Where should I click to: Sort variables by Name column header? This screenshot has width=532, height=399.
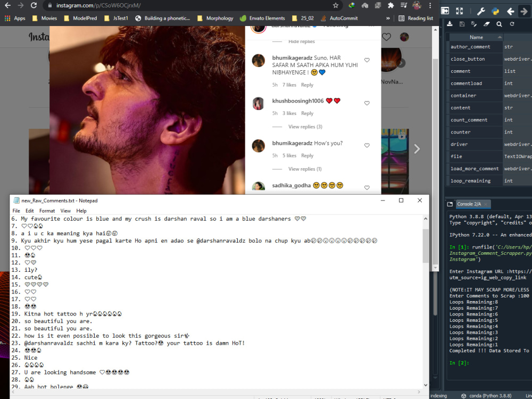[476, 37]
